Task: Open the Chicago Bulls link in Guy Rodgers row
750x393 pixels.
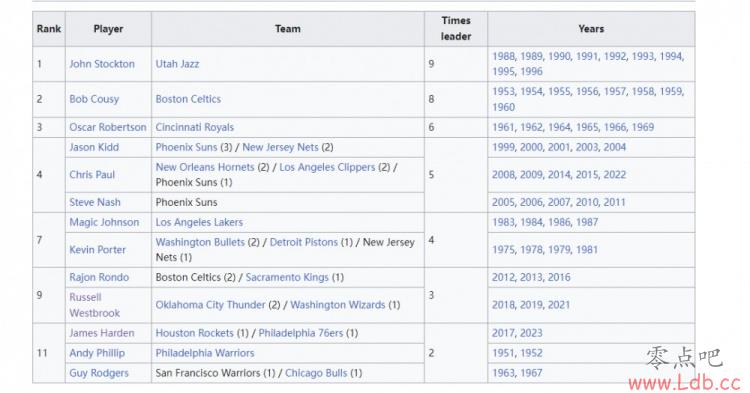Action: pos(316,373)
